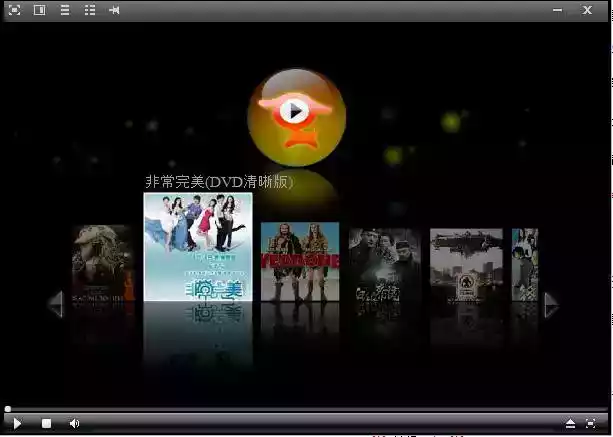Click the eject/open file icon
The height and width of the screenshot is (437, 613).
[570, 424]
